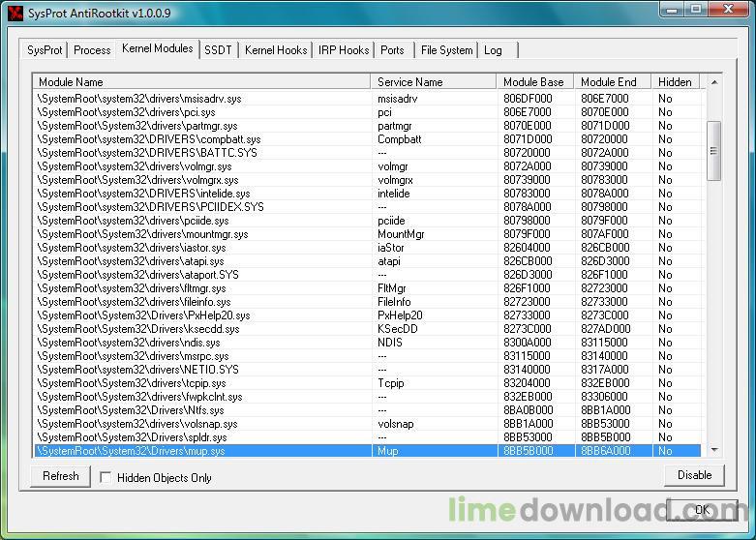Enable the Hidden Objects Only checkbox
This screenshot has height=540, width=756.
(107, 477)
